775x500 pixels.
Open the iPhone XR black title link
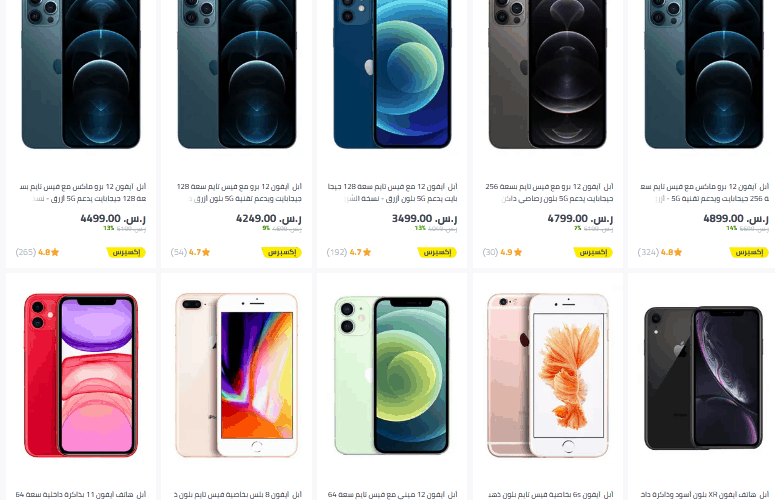[x=705, y=495]
